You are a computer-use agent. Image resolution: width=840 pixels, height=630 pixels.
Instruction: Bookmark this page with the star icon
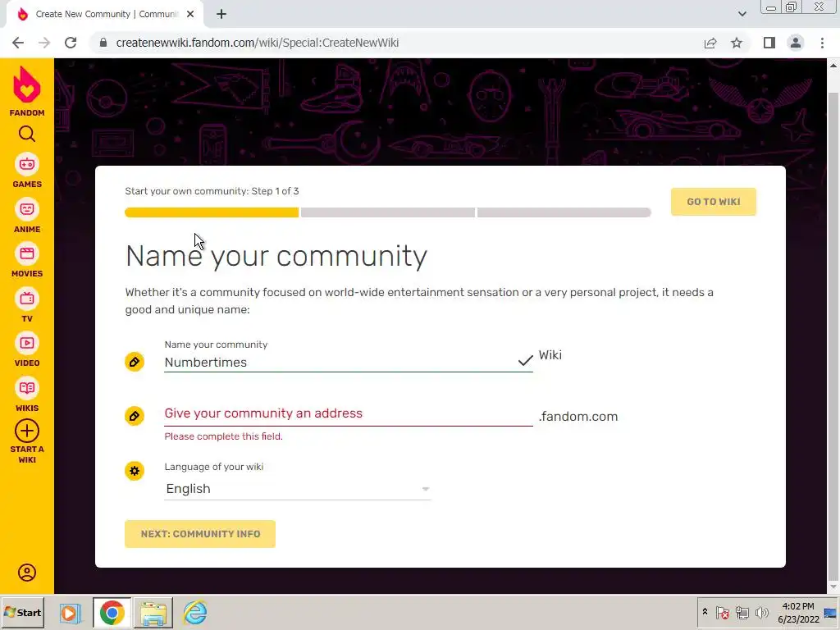click(737, 43)
